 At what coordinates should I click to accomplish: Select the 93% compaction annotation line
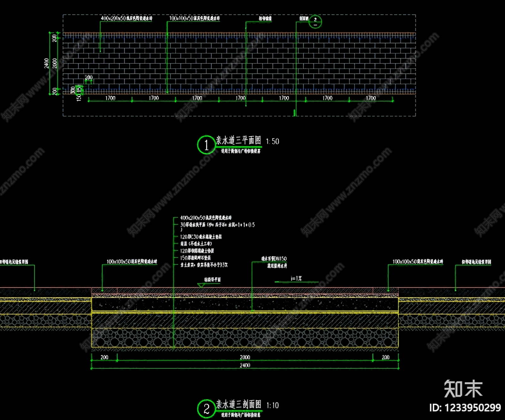pos(204,265)
